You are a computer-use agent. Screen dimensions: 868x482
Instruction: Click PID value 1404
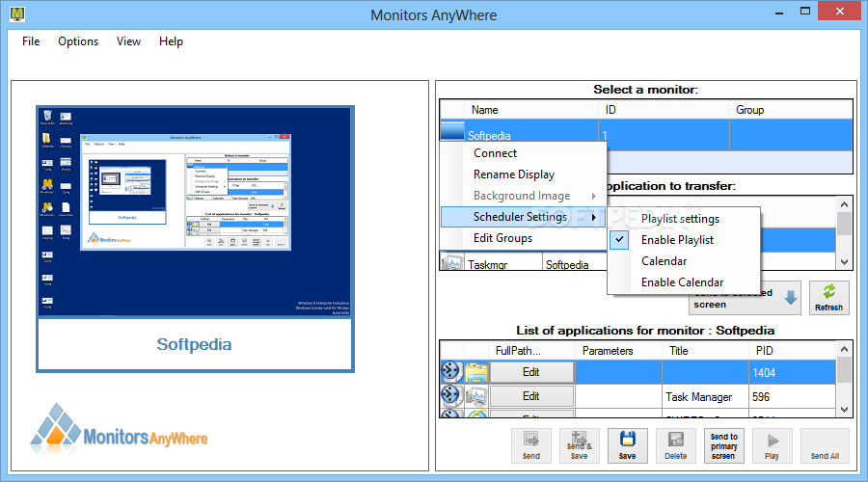click(x=764, y=373)
